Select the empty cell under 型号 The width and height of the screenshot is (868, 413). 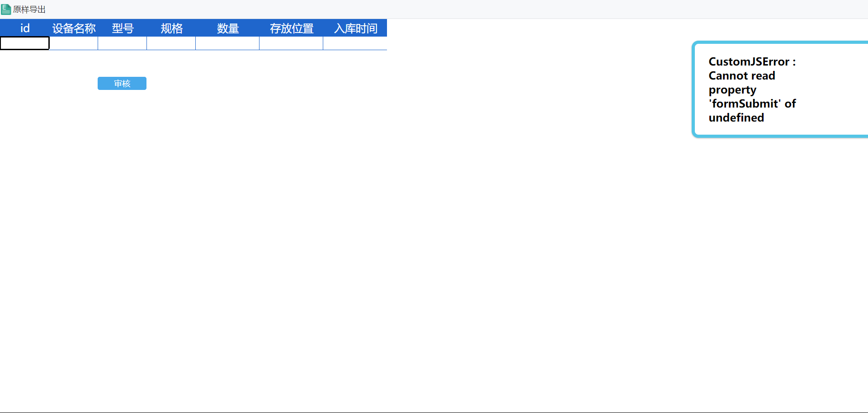[123, 43]
